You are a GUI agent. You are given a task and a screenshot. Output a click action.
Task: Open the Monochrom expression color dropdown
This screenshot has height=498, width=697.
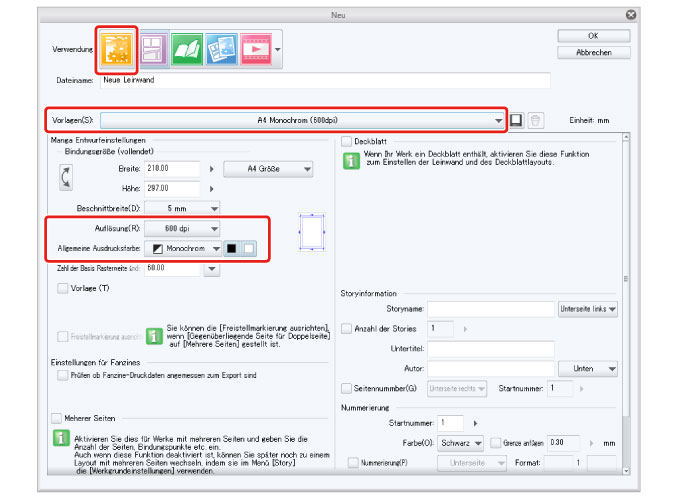click(x=183, y=249)
